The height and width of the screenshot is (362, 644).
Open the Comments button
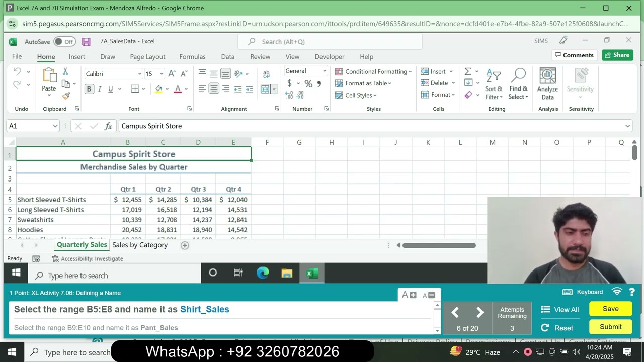pyautogui.click(x=574, y=55)
